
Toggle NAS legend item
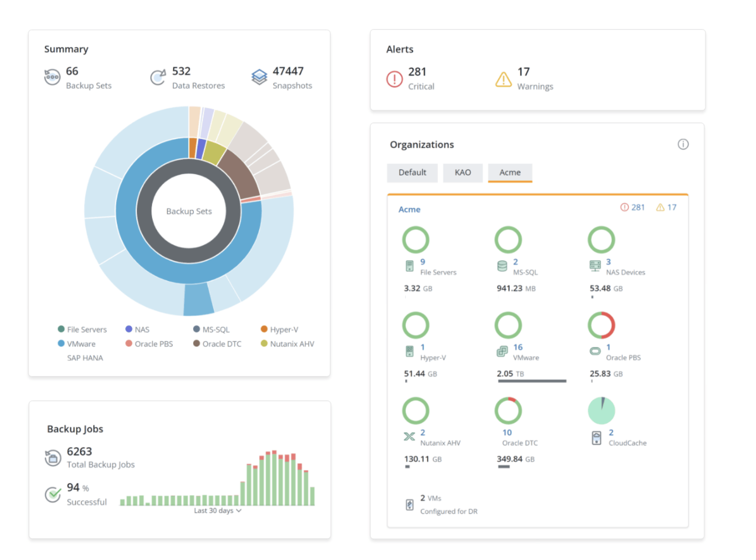point(137,329)
